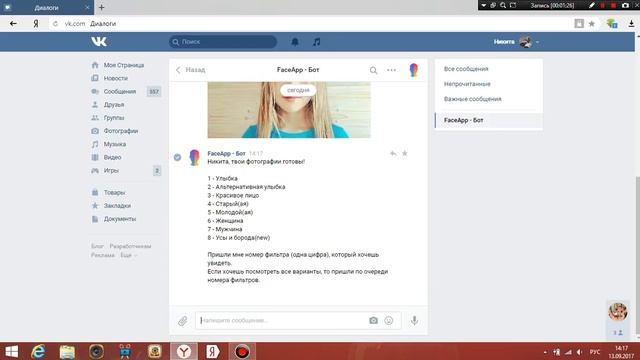Open notifications bell icon
Image resolution: width=640 pixels, height=360 pixels.
[295, 42]
